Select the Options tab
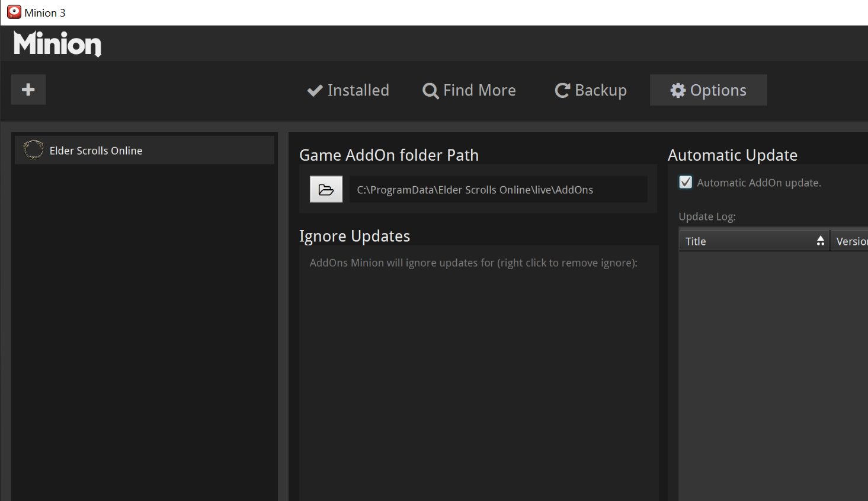 coord(709,90)
